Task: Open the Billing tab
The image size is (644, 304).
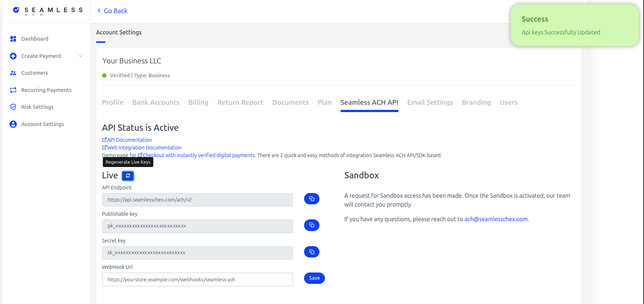Action: click(198, 103)
